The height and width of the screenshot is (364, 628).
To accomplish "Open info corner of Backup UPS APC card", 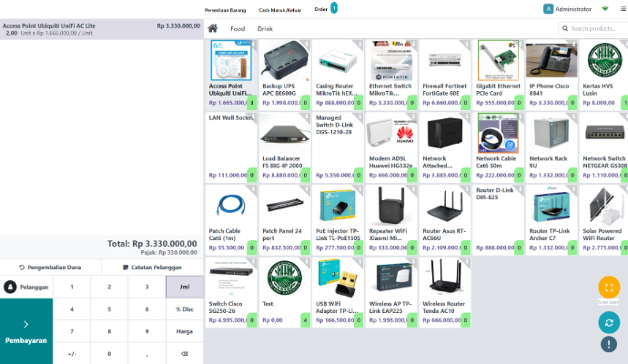I will [x=307, y=44].
